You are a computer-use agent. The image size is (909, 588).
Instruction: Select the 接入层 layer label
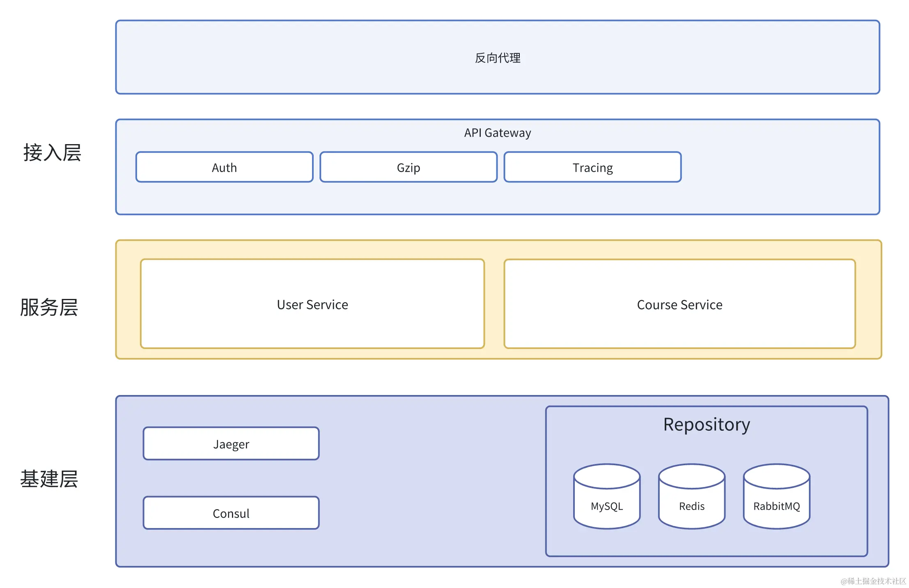coord(52,152)
